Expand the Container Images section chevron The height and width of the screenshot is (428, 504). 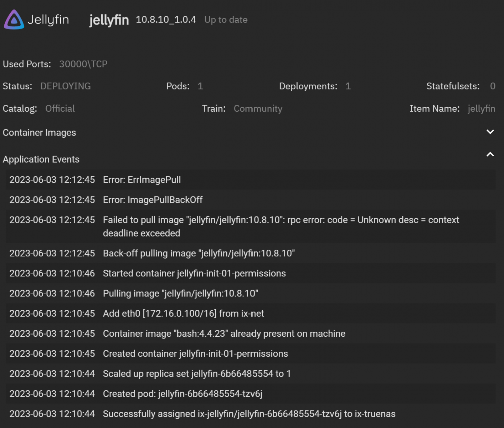(490, 132)
